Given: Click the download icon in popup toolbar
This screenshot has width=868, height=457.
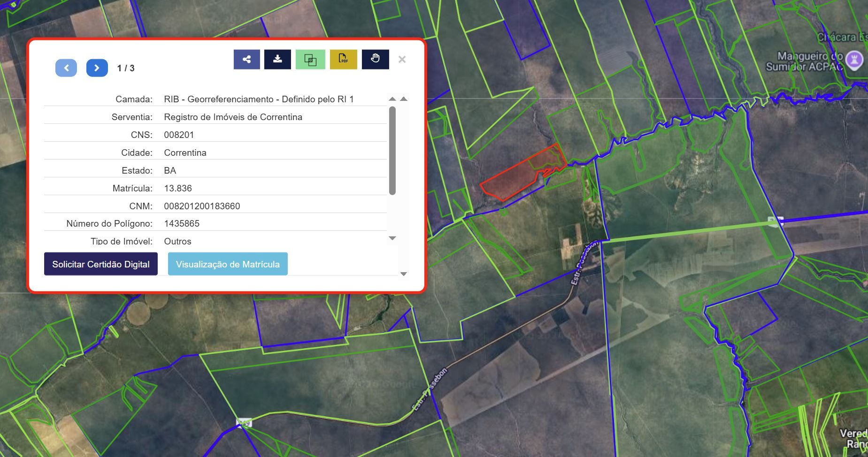Looking at the screenshot, I should pos(278,60).
